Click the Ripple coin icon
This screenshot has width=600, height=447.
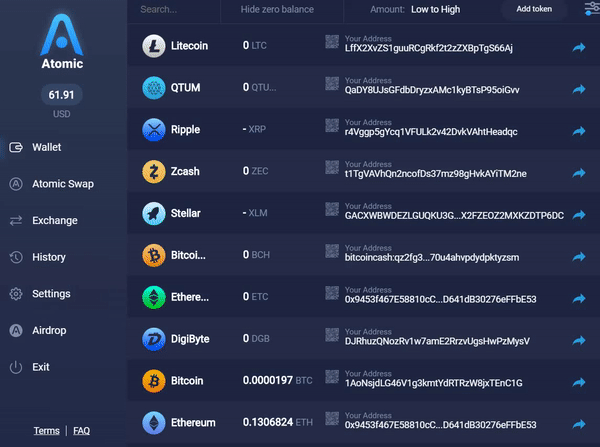(x=154, y=130)
